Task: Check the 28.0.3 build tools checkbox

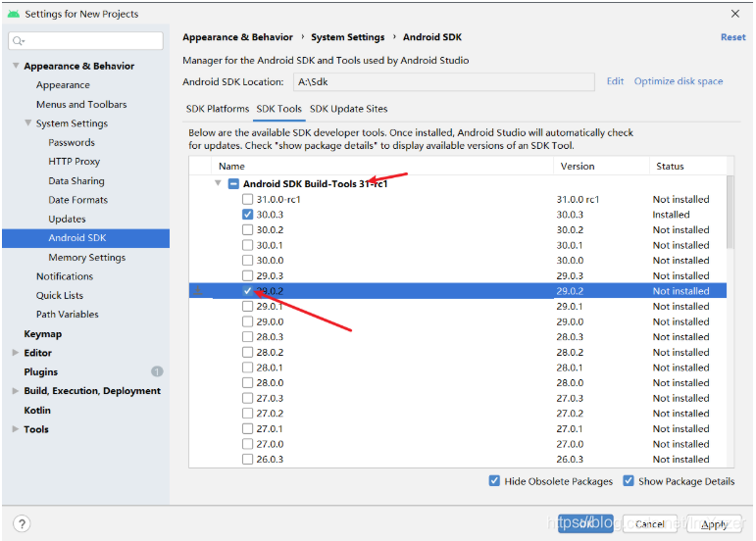Action: coord(247,337)
